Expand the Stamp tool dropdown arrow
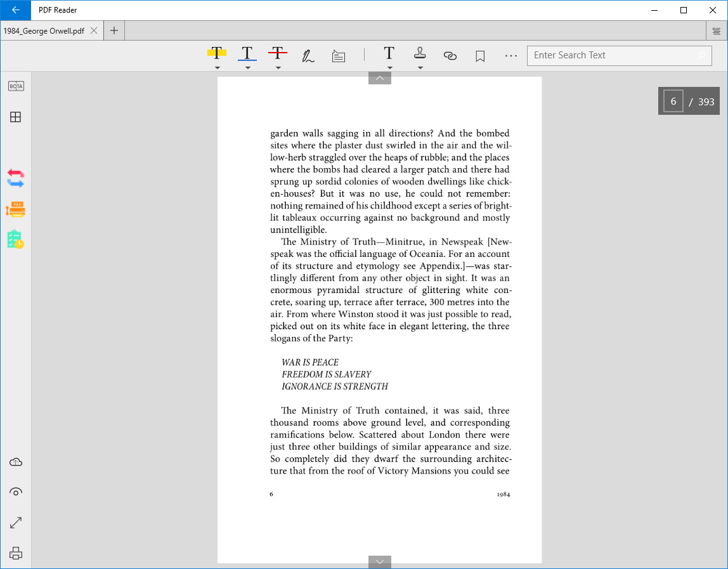The height and width of the screenshot is (569, 728). (x=420, y=68)
